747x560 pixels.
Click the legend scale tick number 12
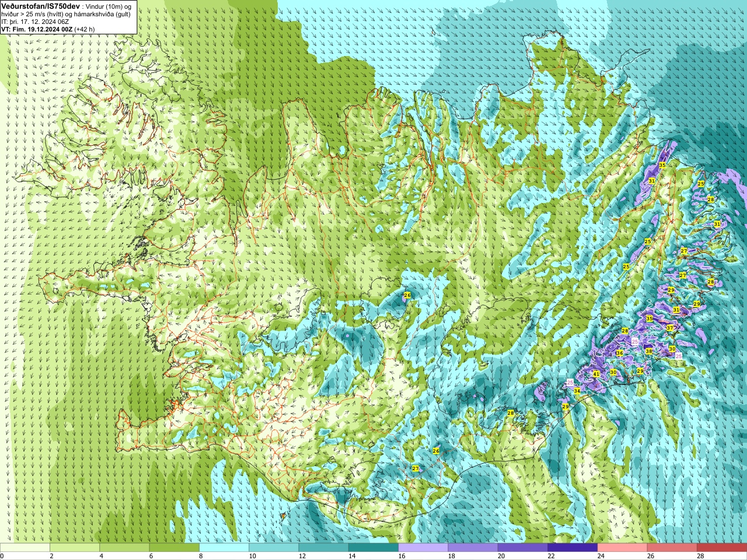[303, 556]
